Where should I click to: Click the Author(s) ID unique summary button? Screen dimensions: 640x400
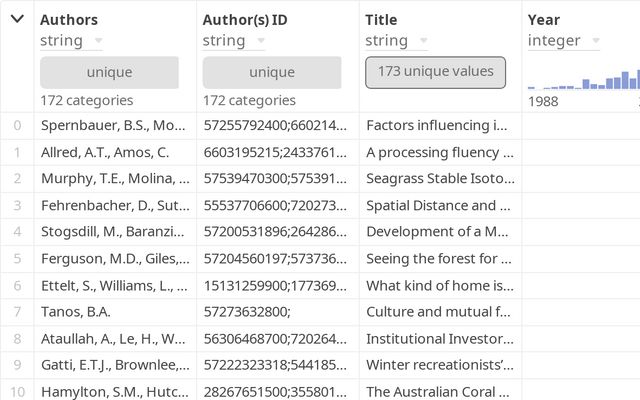pos(272,72)
